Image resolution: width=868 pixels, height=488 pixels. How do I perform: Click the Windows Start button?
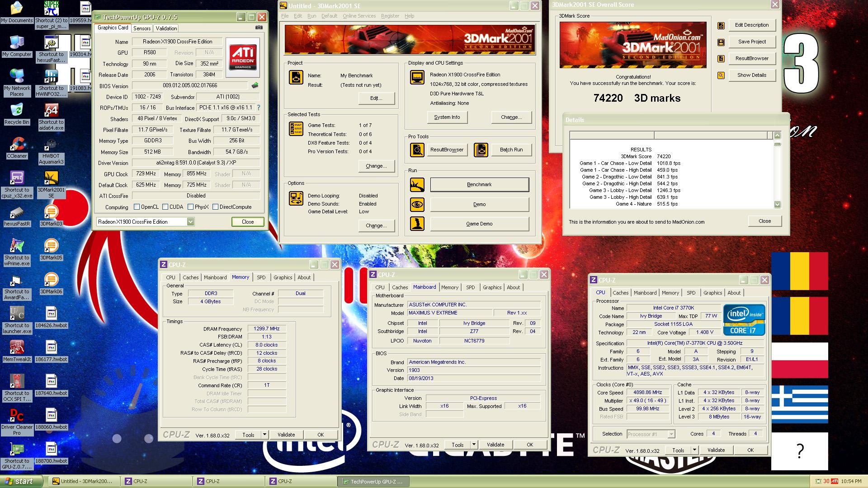coord(21,481)
